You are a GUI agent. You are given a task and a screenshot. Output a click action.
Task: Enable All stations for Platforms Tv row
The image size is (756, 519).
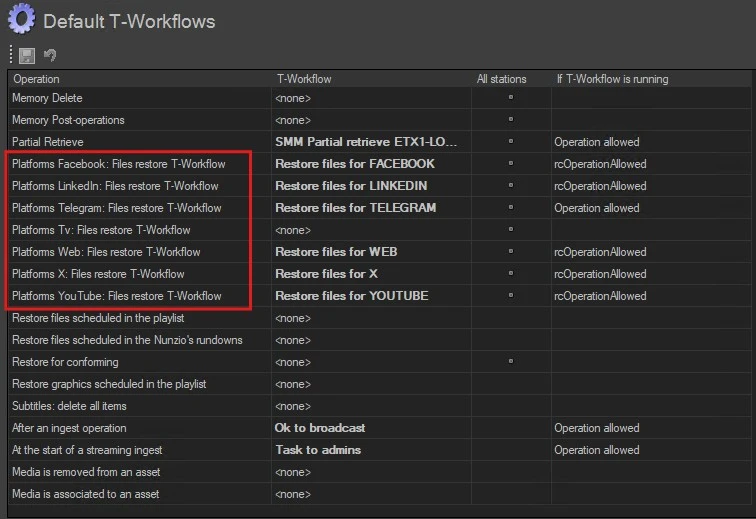point(510,230)
